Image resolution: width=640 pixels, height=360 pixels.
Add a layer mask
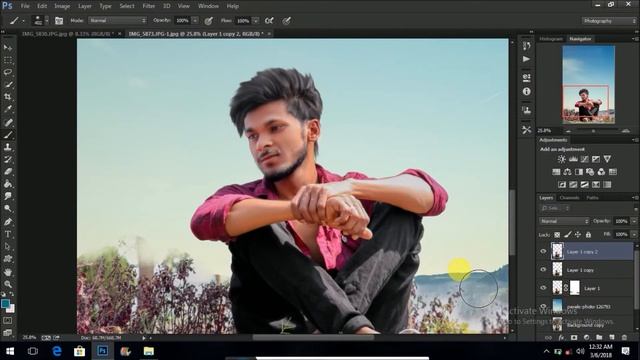574,338
